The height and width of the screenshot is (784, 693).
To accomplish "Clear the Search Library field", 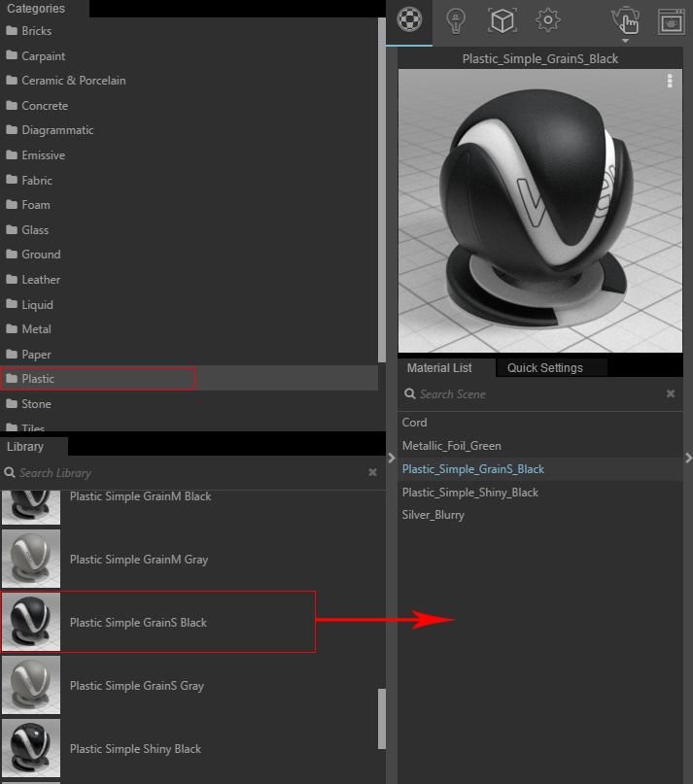I will tap(372, 472).
